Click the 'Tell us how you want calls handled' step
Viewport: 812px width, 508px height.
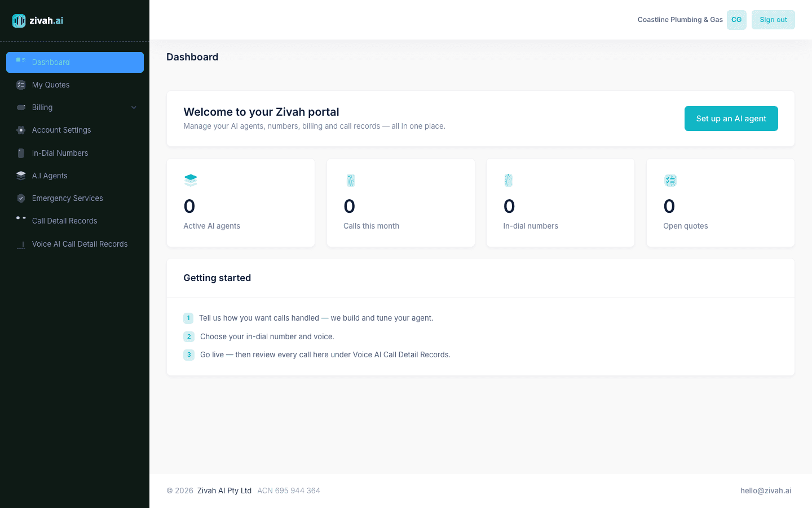tap(316, 318)
